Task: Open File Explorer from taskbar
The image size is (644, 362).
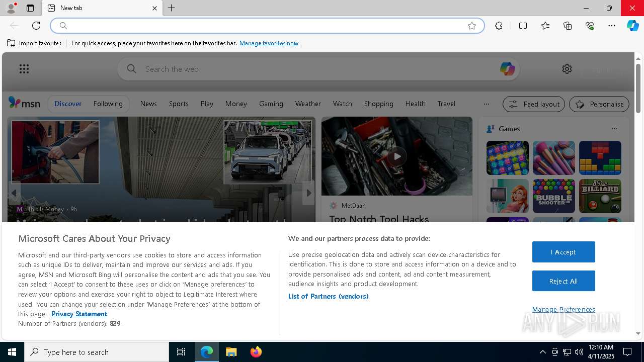Action: [231, 352]
